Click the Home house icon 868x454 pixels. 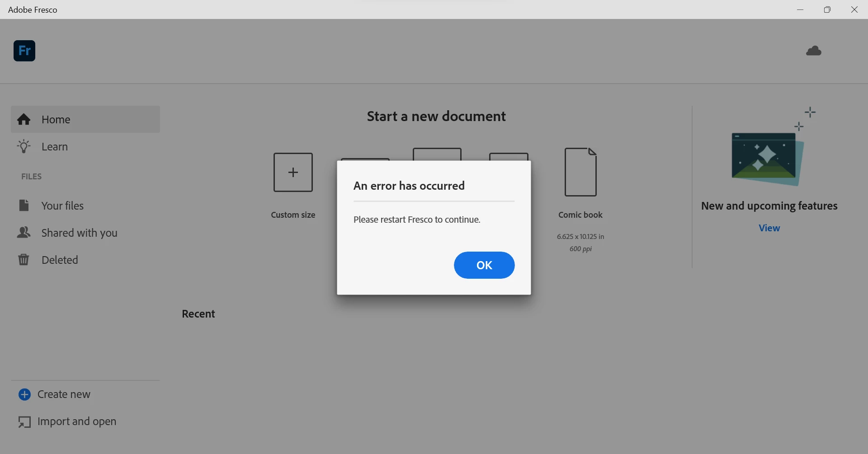(24, 119)
